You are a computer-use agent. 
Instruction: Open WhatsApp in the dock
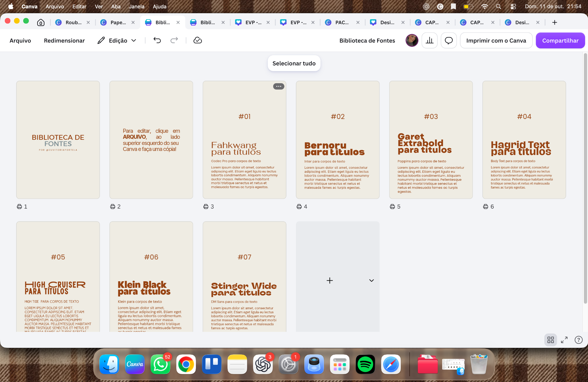(x=160, y=364)
